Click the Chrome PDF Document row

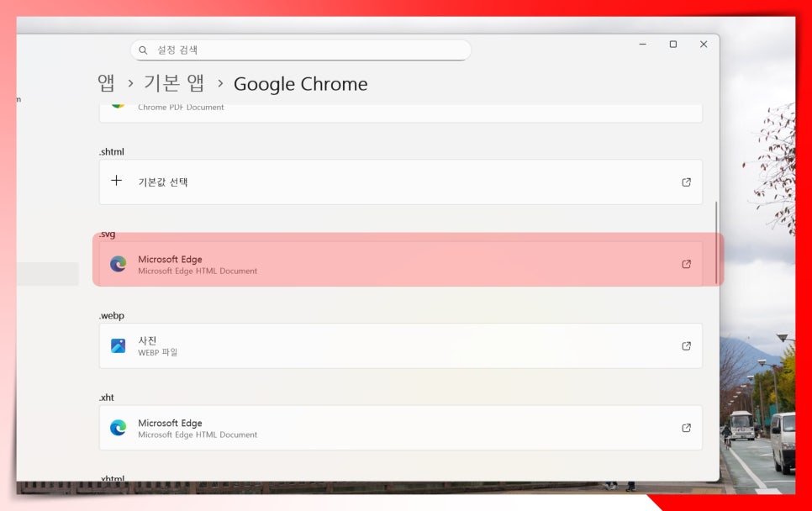pos(401,113)
